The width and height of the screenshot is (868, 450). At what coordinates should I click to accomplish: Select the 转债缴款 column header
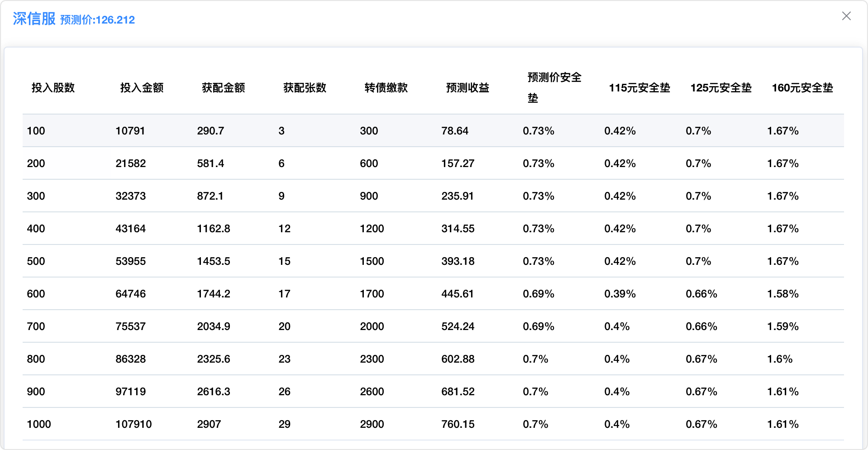coord(386,88)
